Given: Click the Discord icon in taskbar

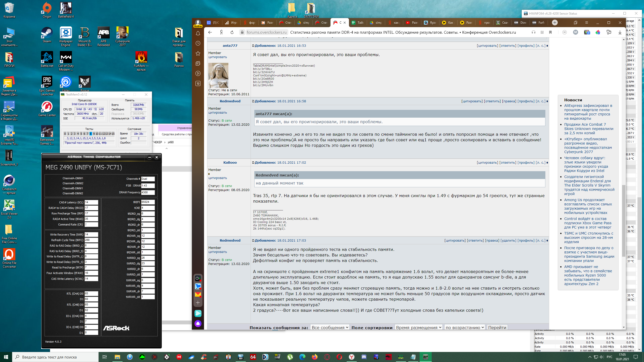Looking at the screenshot, I should pos(364,357).
